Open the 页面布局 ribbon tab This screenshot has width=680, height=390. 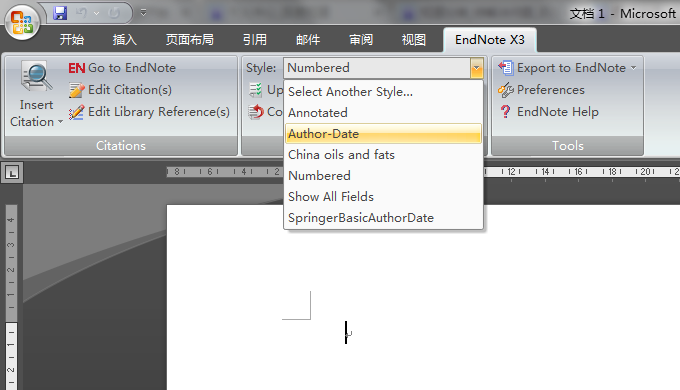pyautogui.click(x=190, y=40)
